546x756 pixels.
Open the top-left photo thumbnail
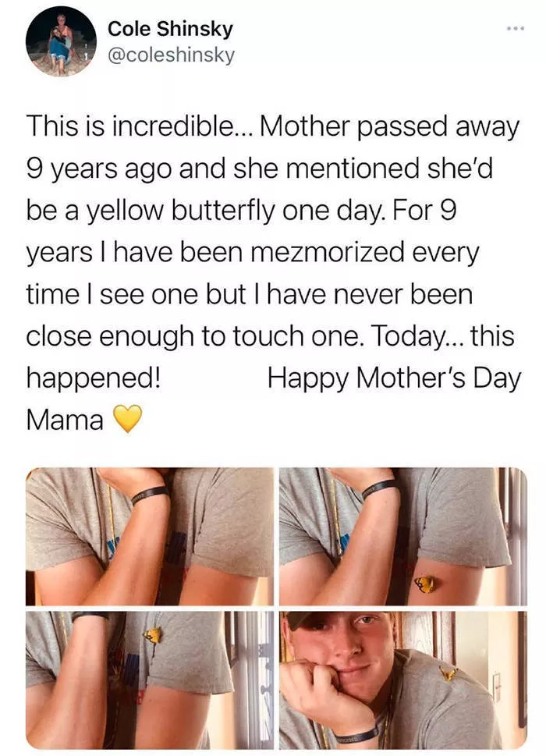coord(149,536)
